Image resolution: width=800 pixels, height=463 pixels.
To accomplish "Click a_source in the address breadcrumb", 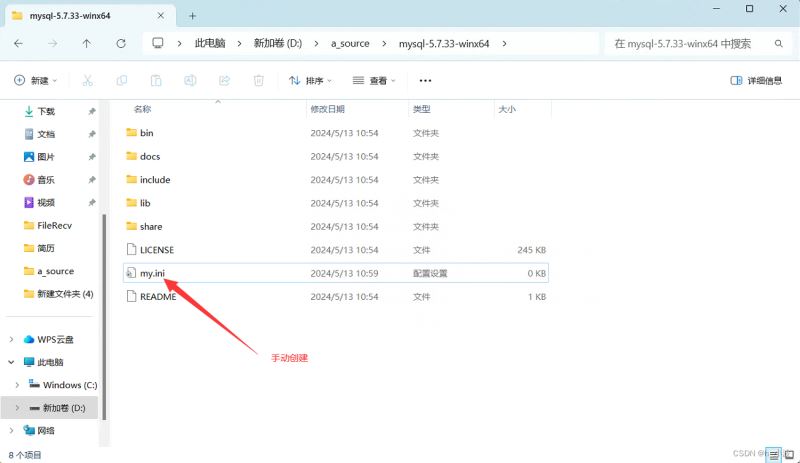I will point(349,44).
